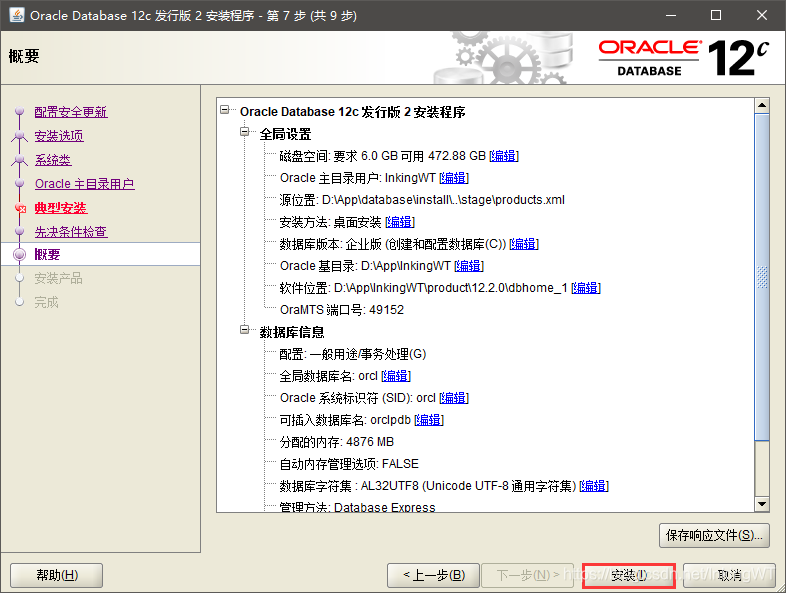The width and height of the screenshot is (786, 593).
Task: Click the 概要 step bullet icon
Action: 20,255
